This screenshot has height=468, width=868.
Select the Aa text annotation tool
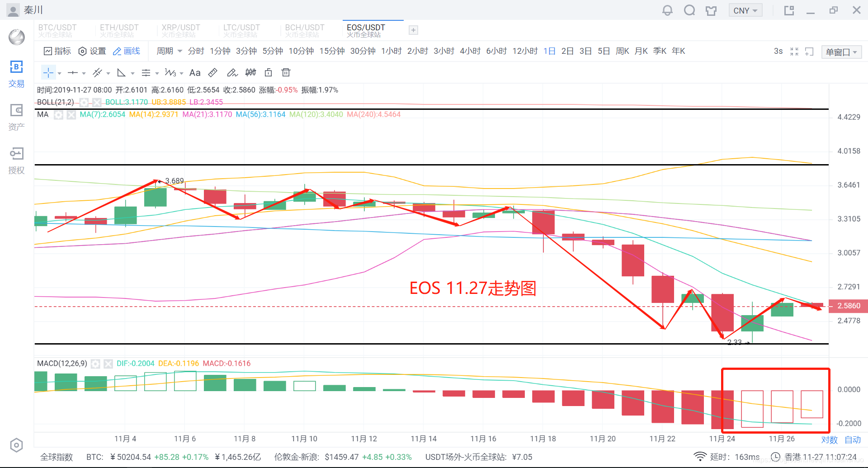(195, 72)
